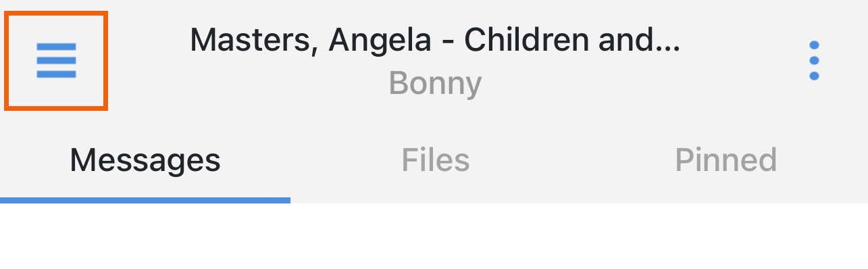Show chat options from the header dots
Screen dimensions: 868x269
click(x=814, y=61)
